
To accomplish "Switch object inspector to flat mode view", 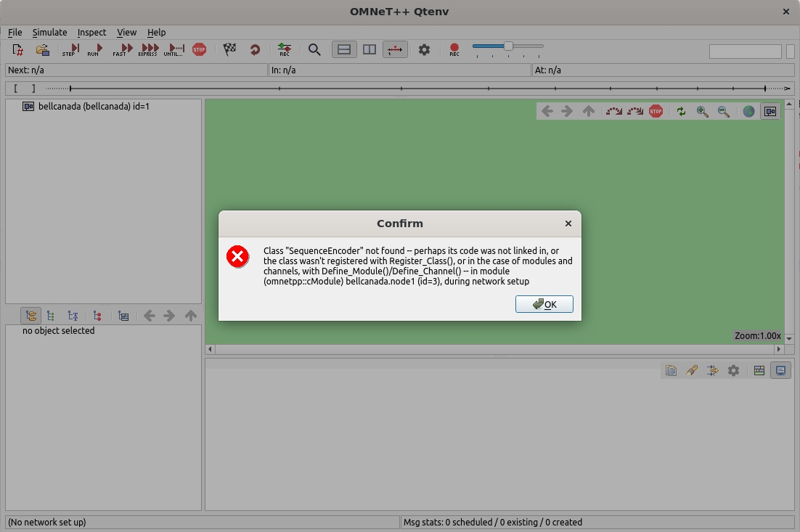I will point(50,316).
